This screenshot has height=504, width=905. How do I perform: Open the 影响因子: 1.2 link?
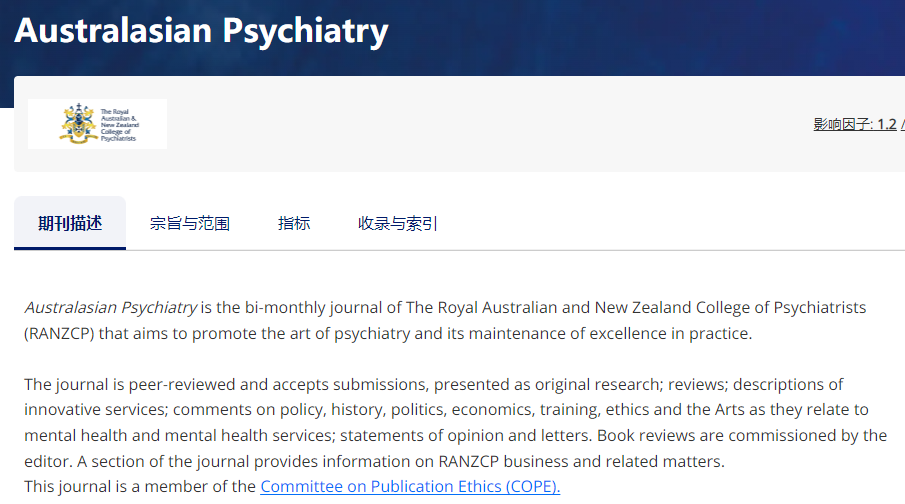855,124
